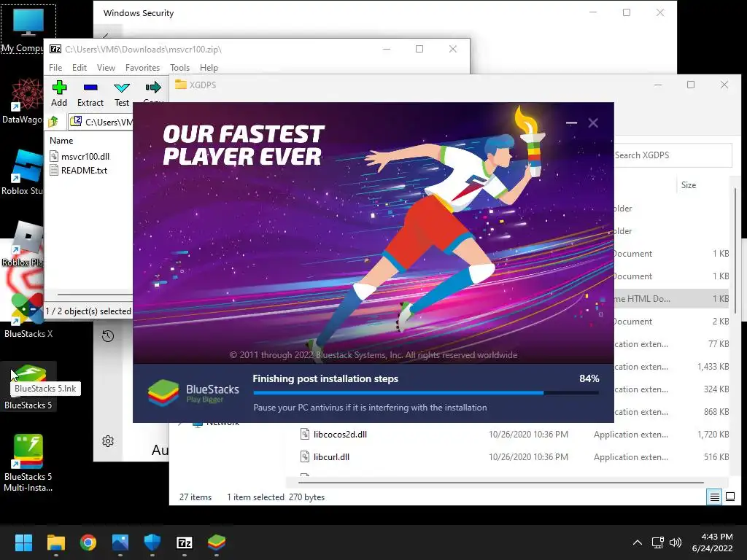Select the 324 KB application extension row
Screen dimensions: 747x560
tap(672, 389)
